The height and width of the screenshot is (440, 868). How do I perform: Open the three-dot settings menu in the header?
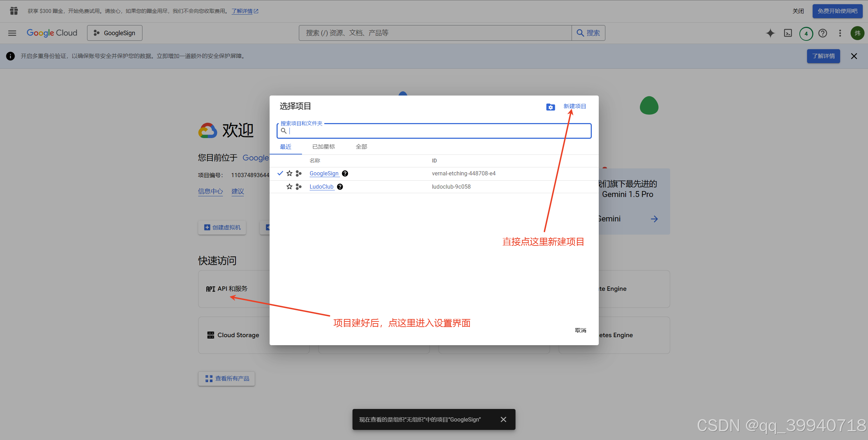click(840, 33)
